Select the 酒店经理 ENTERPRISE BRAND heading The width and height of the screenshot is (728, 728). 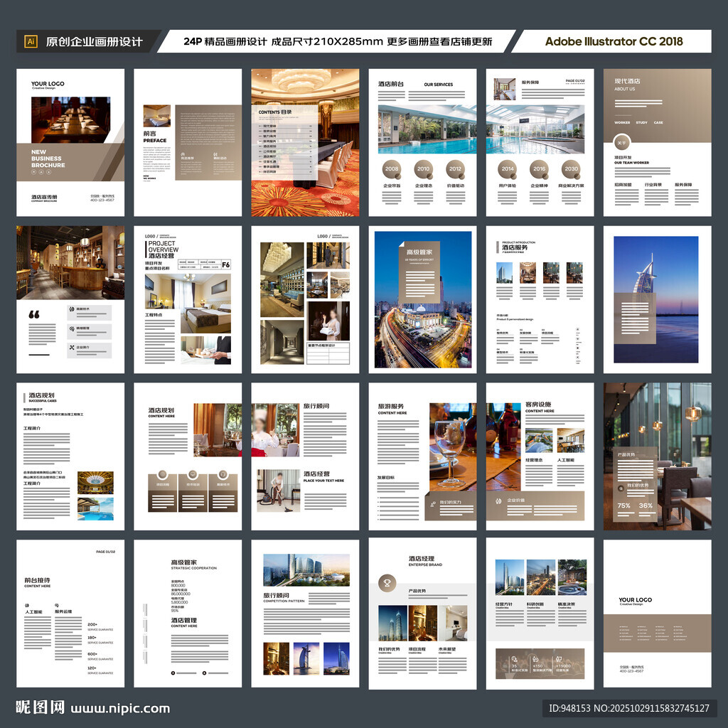click(425, 561)
